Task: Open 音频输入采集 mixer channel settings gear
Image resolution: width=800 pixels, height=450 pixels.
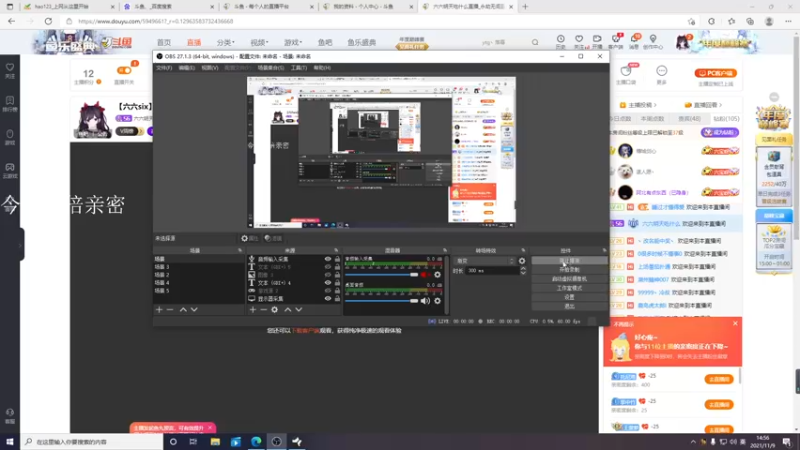Action: tap(437, 274)
